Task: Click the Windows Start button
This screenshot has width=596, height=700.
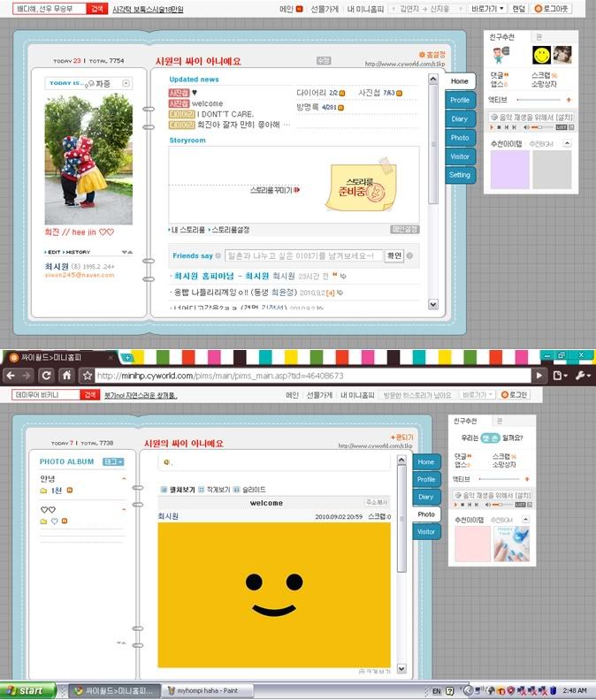Action: pyautogui.click(x=27, y=689)
